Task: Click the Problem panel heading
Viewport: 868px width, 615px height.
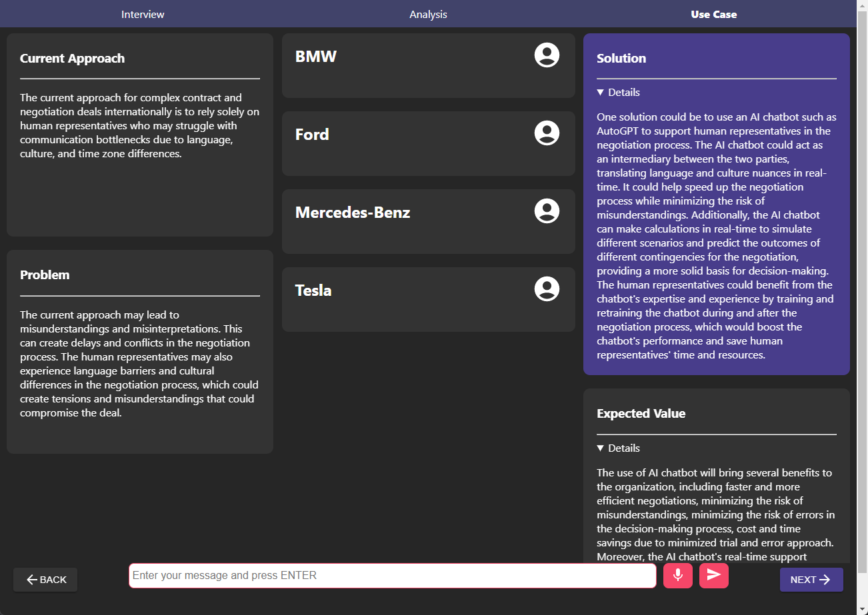Action: click(45, 275)
